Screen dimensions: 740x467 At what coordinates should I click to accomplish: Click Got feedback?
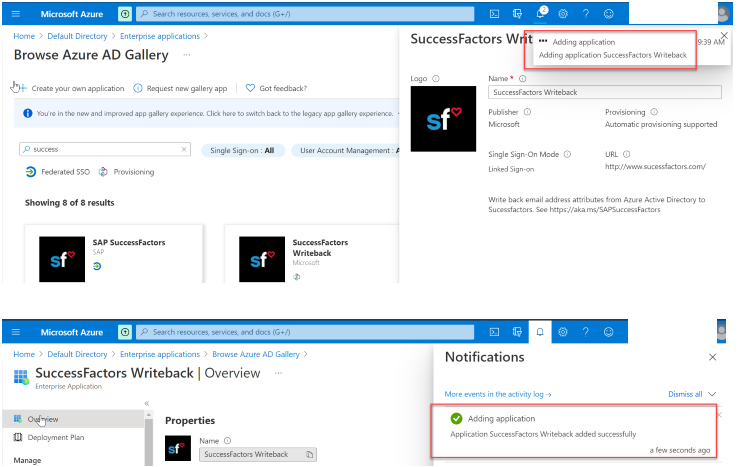pyautogui.click(x=277, y=88)
